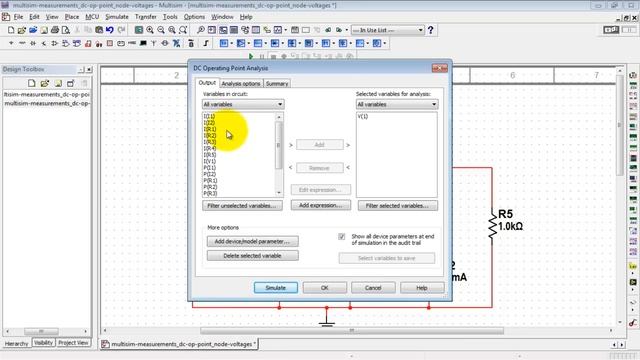Click the variables list scrollbar down arrow

(279, 193)
